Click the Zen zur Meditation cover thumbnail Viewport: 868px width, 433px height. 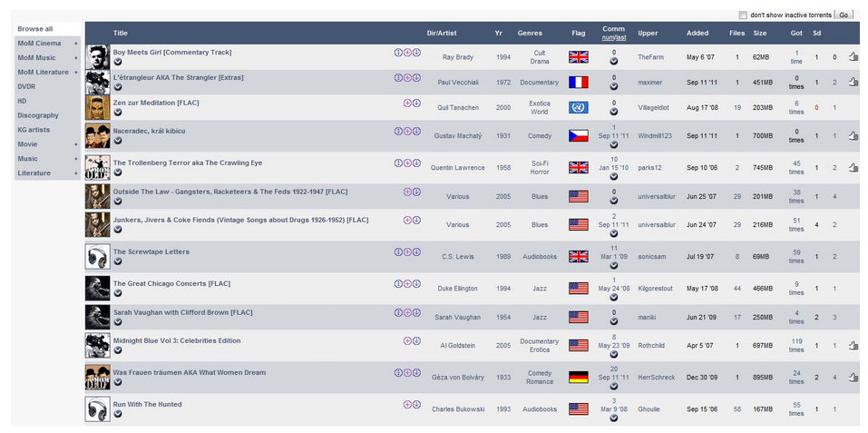(x=97, y=108)
